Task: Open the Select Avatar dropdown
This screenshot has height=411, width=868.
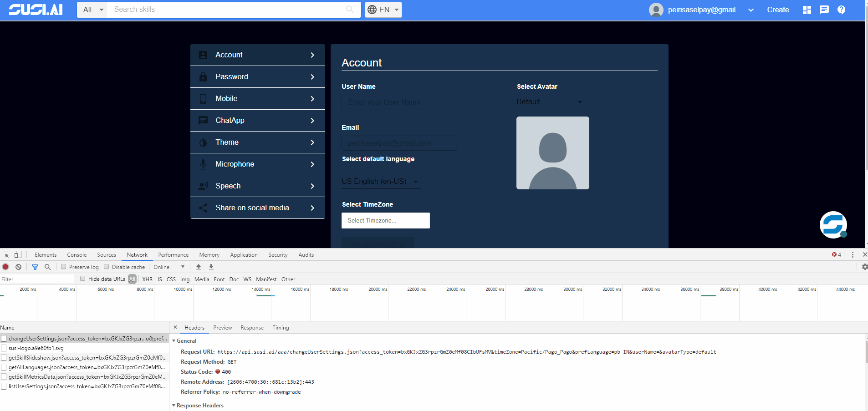Action: [x=549, y=101]
